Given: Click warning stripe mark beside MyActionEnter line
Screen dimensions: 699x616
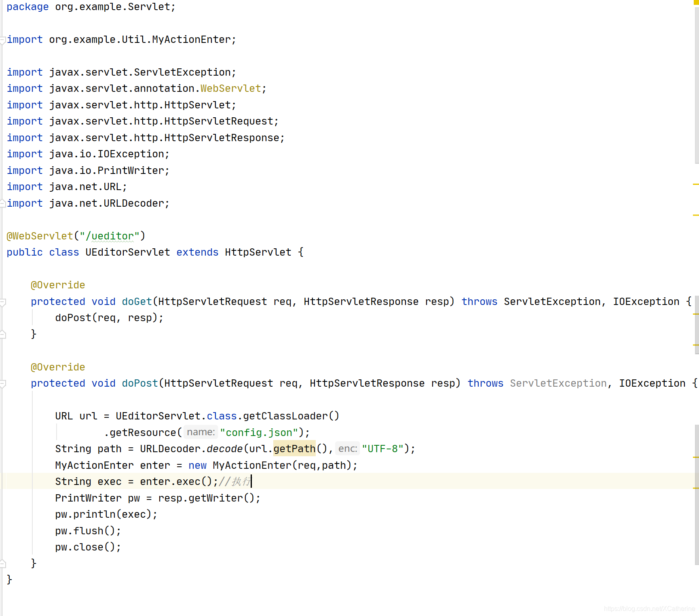Looking at the screenshot, I should (696, 457).
